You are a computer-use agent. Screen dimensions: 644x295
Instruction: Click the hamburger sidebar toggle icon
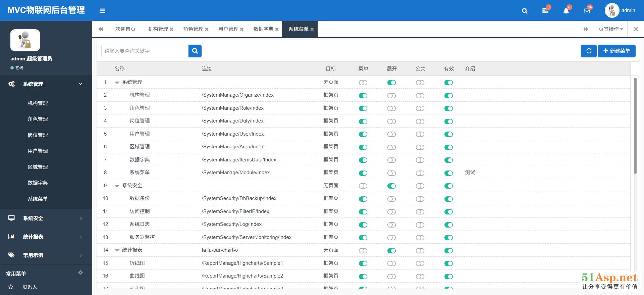102,11
